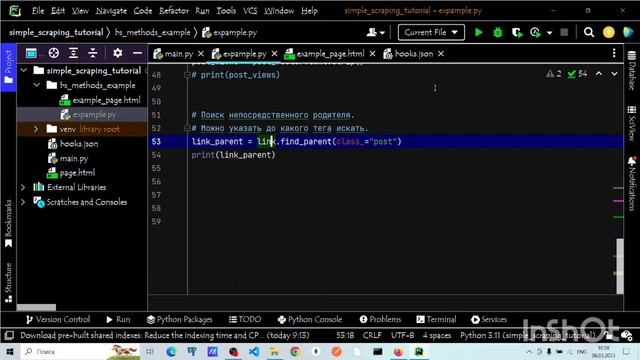Open the profiler run icon
Image resolution: width=640 pixels, height=360 pixels.
coord(535,32)
